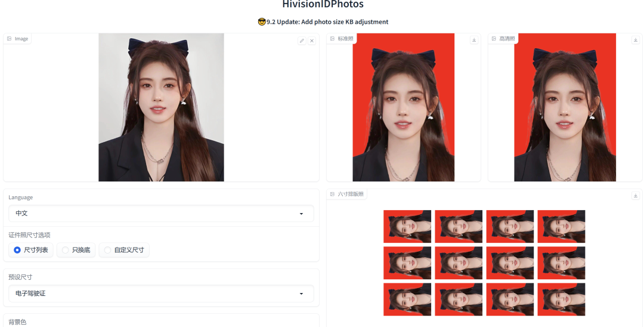
Task: Open the 预设尺寸 dropdown showing 电子驾驶证
Action: (161, 294)
